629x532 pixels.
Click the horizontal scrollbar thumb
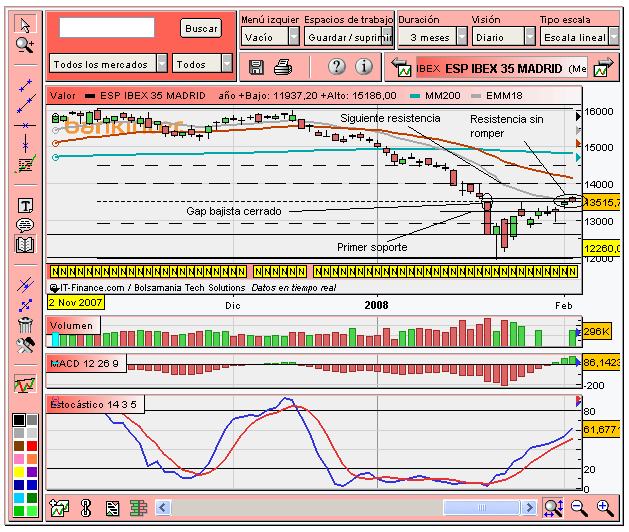coord(482,508)
